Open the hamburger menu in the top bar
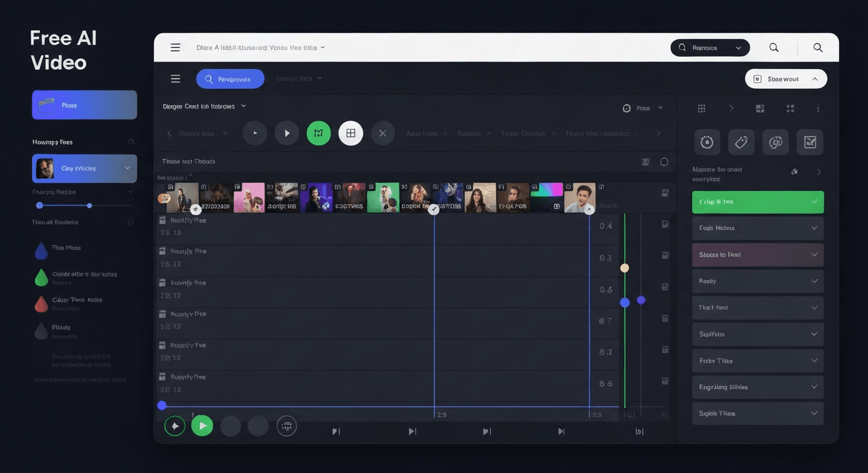This screenshot has width=868, height=473. click(175, 47)
